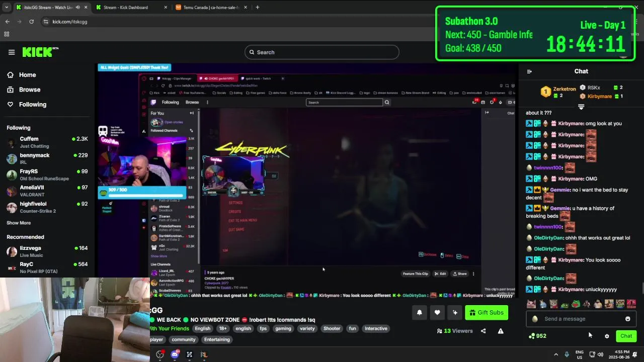Screen dimensions: 644x362
Task: Click the 18+ tag
Action: point(223,329)
